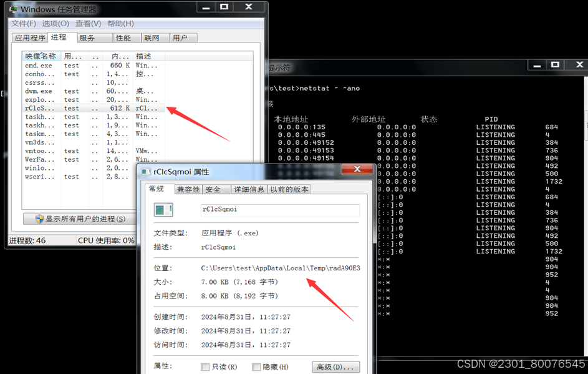Click the file location path text
Viewport: 588px width, 374px height.
tap(281, 268)
